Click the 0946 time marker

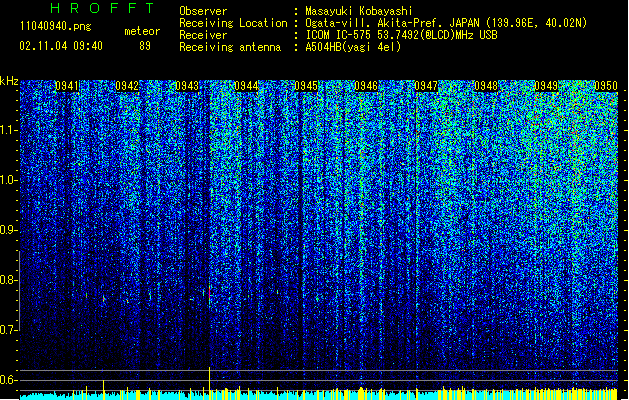click(x=366, y=86)
